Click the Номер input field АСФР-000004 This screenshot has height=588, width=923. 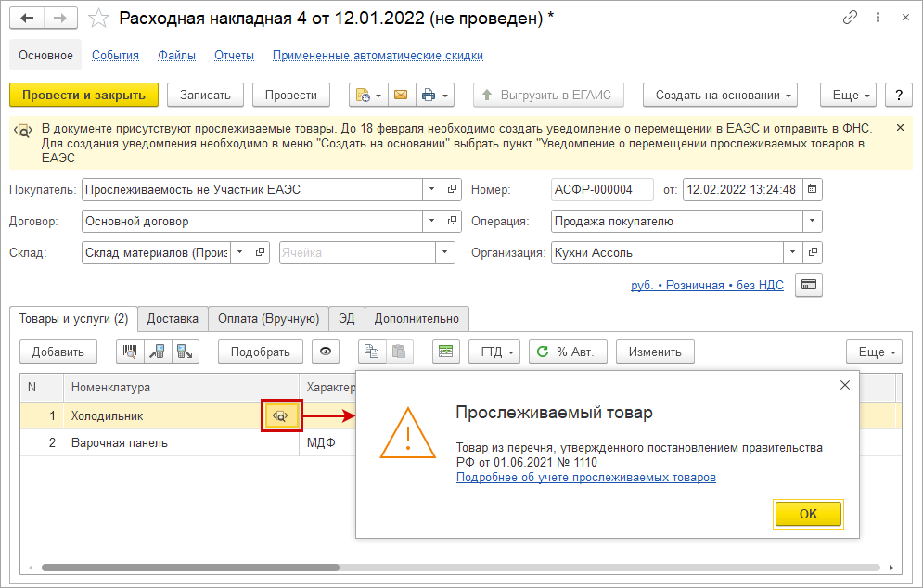(x=602, y=189)
